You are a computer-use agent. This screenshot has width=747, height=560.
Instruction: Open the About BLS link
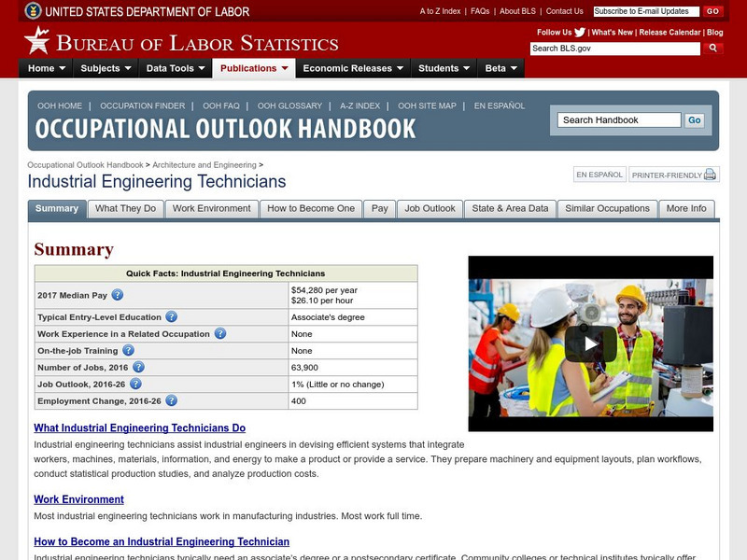coord(517,11)
